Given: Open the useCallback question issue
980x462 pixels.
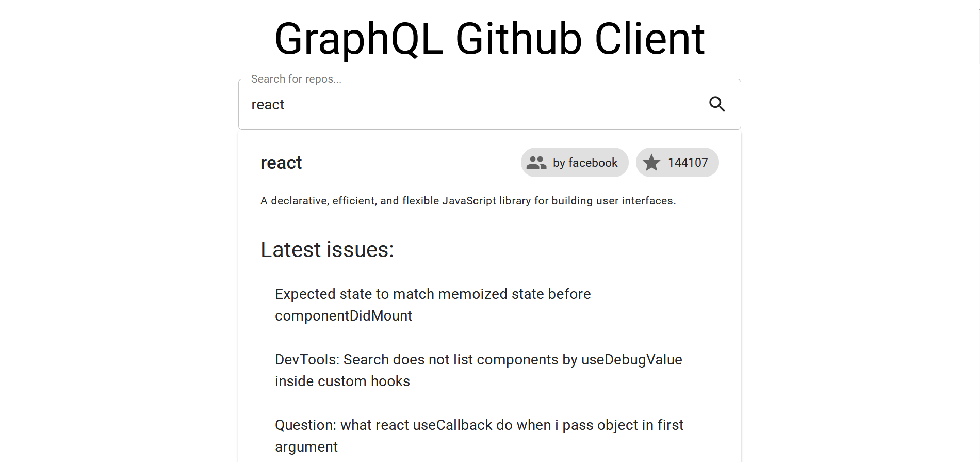Looking at the screenshot, I should 479,425.
